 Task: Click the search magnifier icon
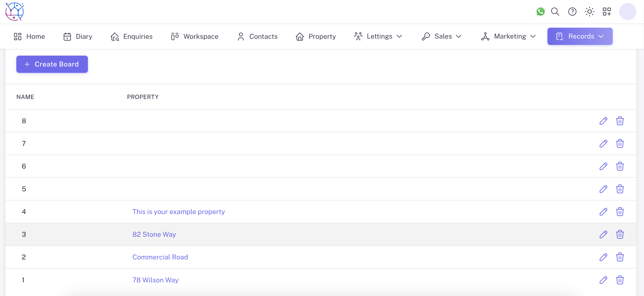coord(555,12)
